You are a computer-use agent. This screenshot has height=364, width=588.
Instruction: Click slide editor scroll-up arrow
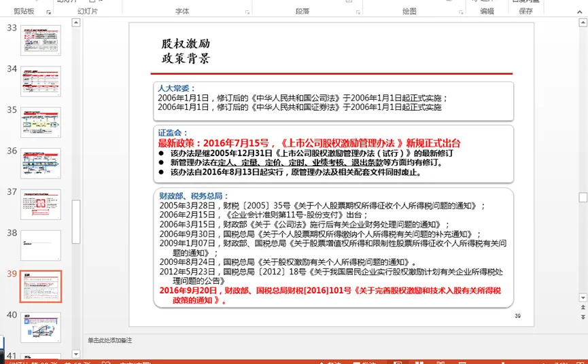pos(583,22)
